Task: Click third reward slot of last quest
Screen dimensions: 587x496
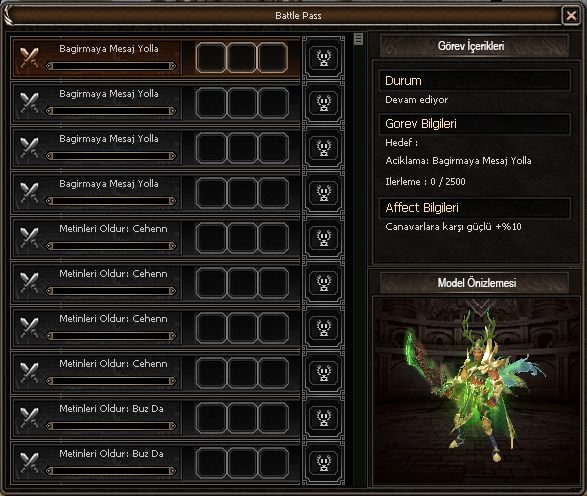Action: [x=273, y=463]
